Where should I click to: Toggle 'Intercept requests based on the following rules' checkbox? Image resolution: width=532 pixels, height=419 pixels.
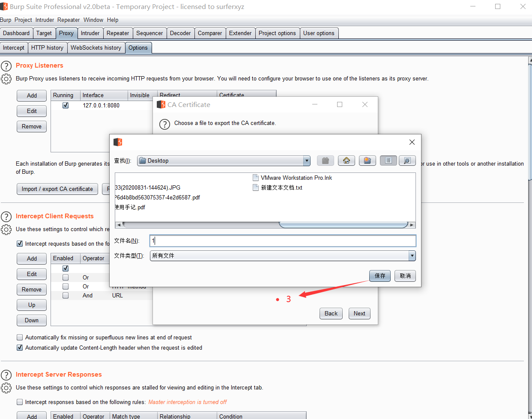point(20,244)
